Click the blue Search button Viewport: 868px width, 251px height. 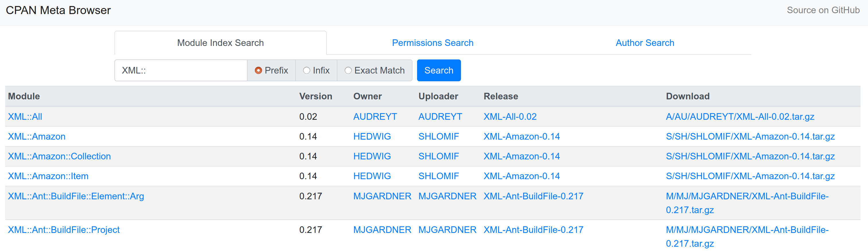pyautogui.click(x=439, y=70)
